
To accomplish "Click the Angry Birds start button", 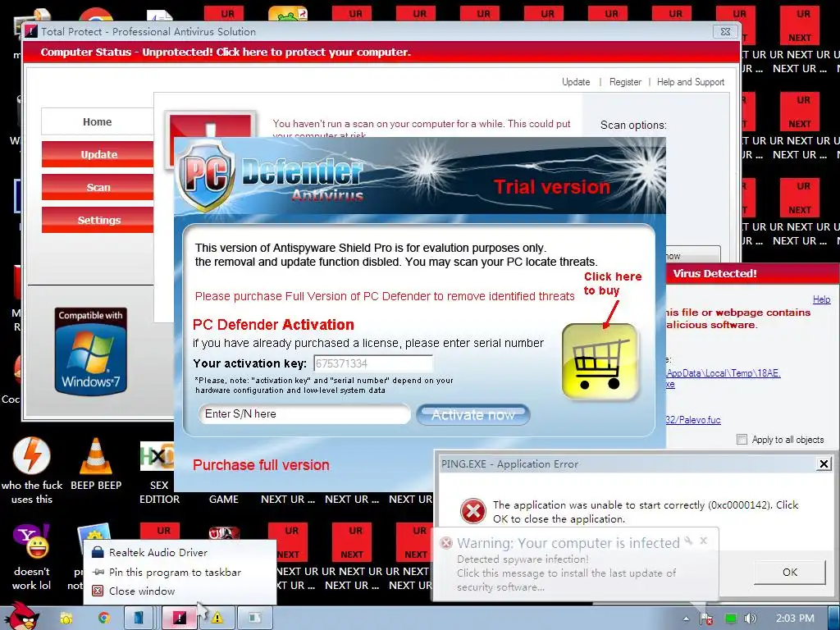I will click(22, 616).
